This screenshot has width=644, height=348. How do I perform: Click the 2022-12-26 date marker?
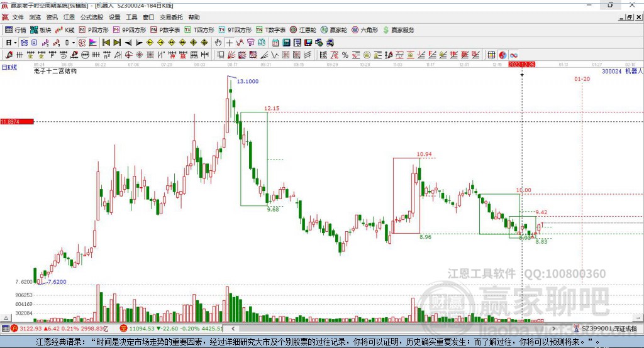click(521, 65)
